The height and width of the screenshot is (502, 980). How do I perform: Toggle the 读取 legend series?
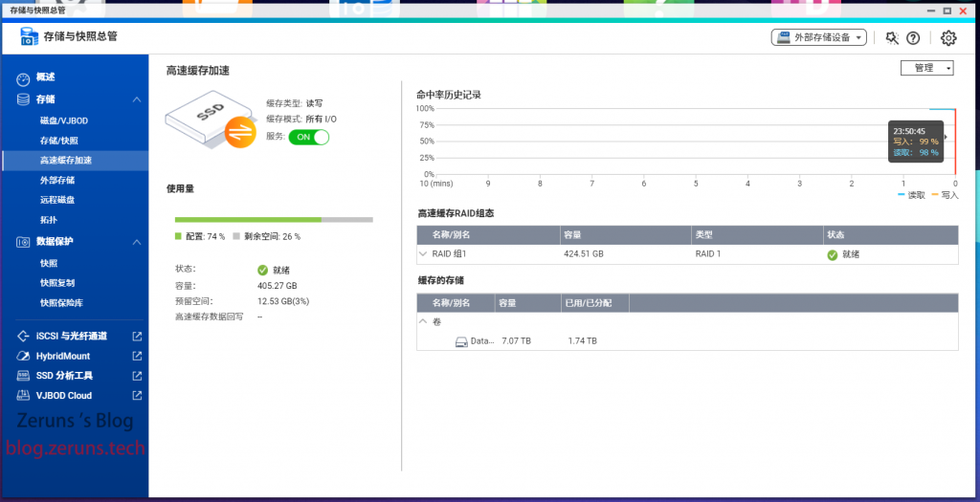[911, 195]
